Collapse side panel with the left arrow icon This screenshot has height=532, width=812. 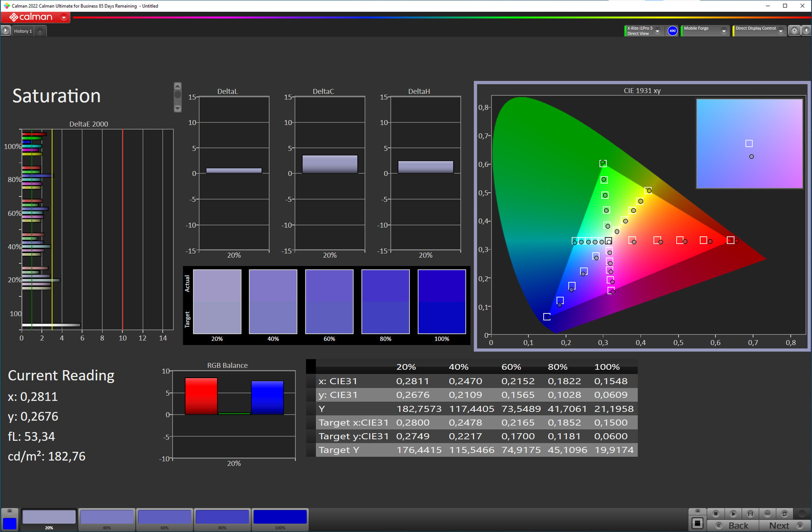tap(806, 31)
